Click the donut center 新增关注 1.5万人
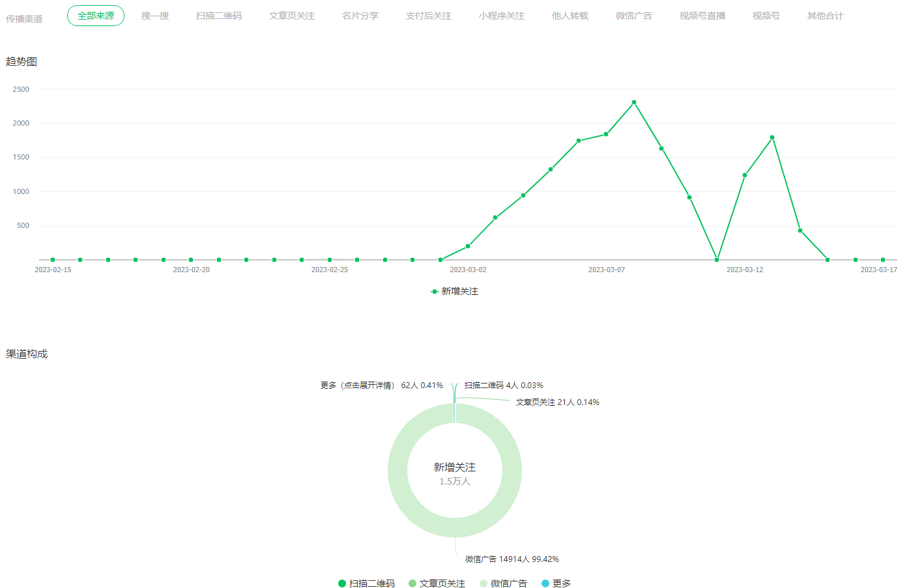924x588 pixels. pos(455,474)
